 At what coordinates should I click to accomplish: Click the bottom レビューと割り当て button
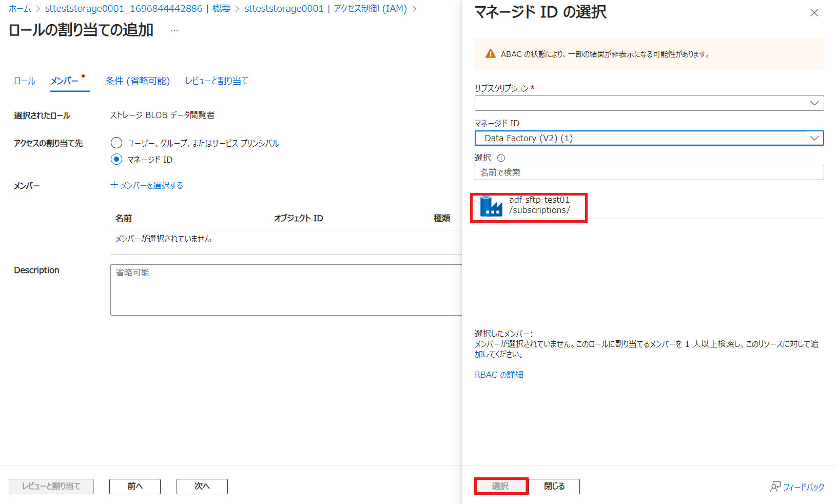(51, 486)
